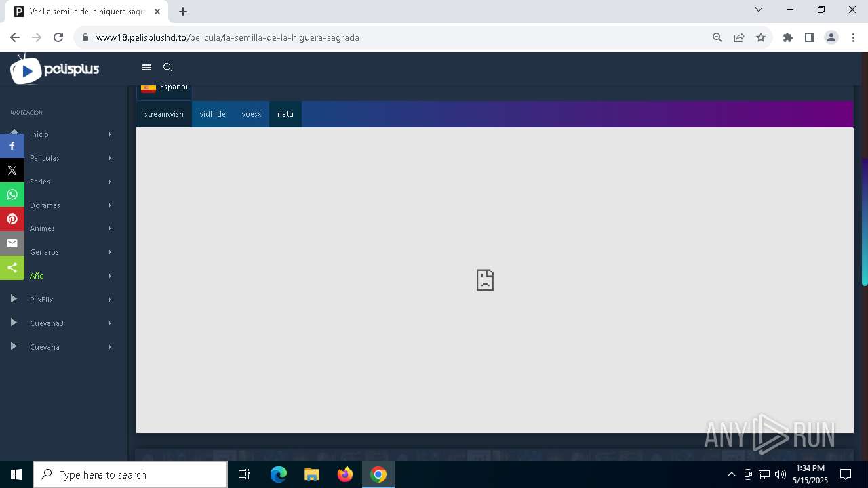The height and width of the screenshot is (488, 868).
Task: Open the PlixFlix link
Action: click(x=41, y=300)
